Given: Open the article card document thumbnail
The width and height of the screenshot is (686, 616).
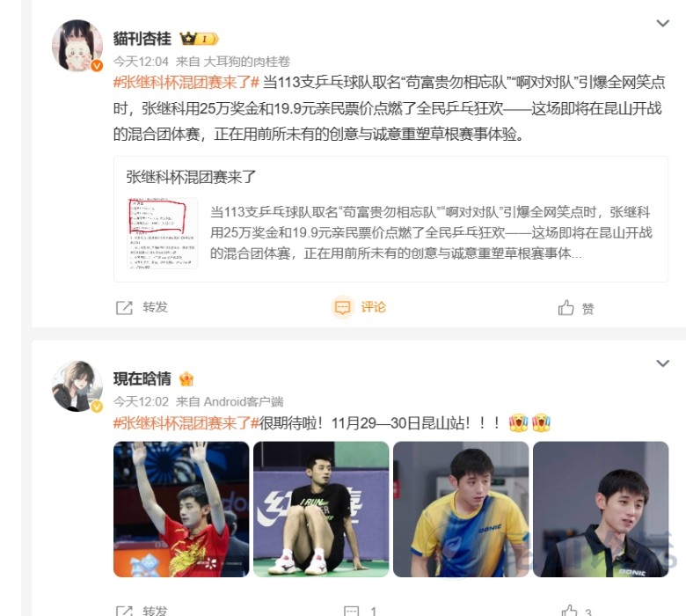Looking at the screenshot, I should point(163,233).
